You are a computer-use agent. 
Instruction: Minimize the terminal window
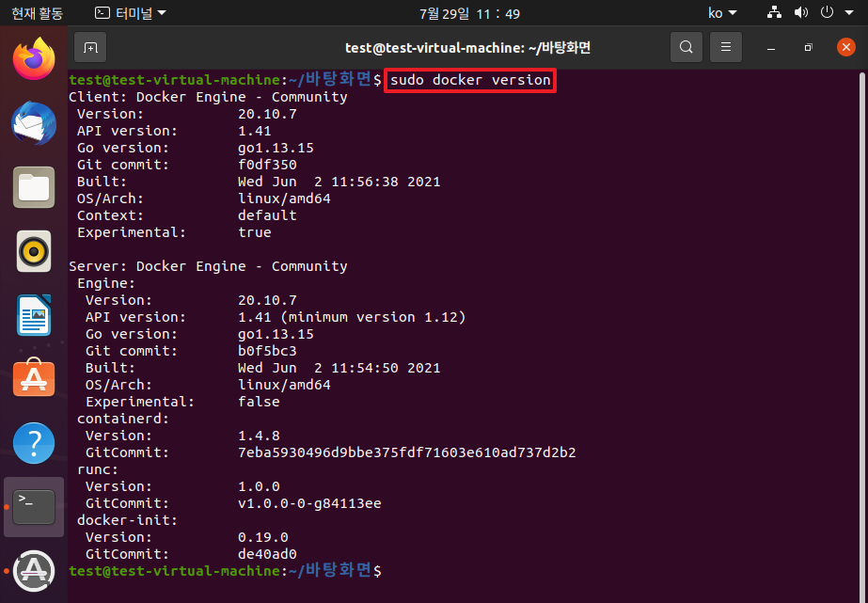pyautogui.click(x=770, y=48)
